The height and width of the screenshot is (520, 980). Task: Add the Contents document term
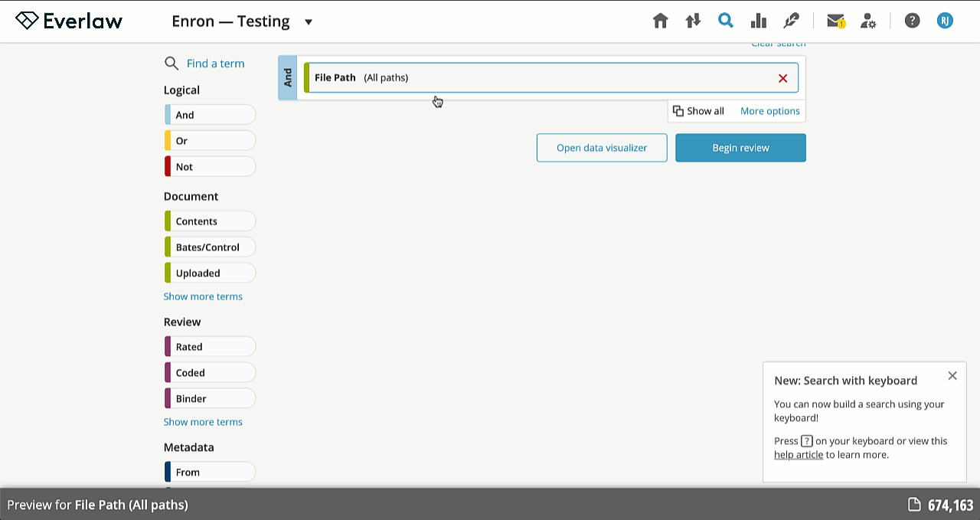210,221
